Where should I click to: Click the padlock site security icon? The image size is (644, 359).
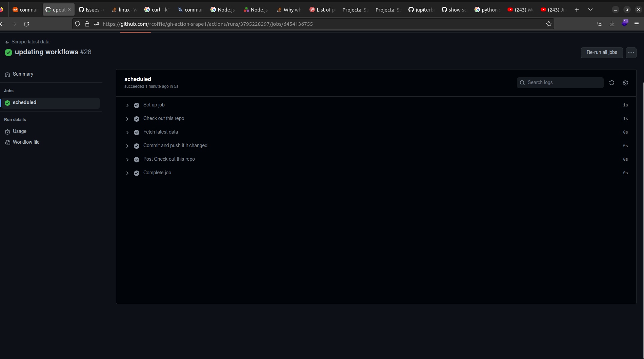[87, 24]
